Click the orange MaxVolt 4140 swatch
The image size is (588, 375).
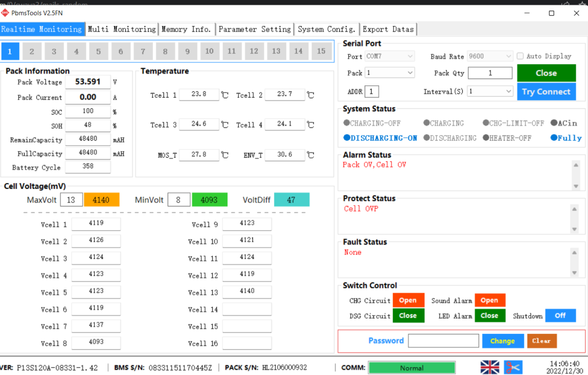[102, 200]
